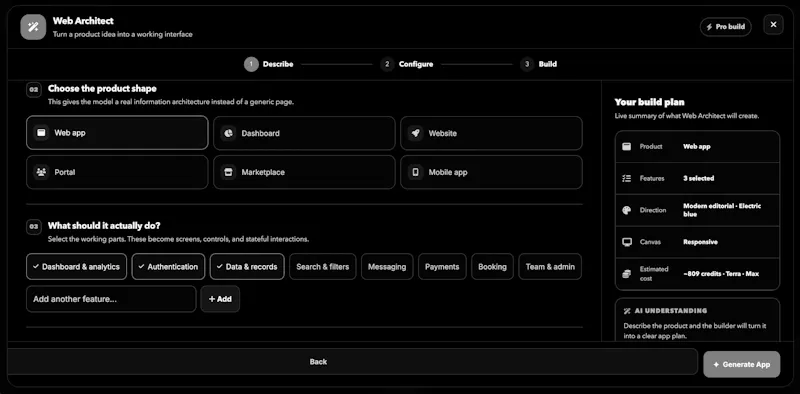The height and width of the screenshot is (394, 800).
Task: Click the Dashboard pie chart icon
Action: pos(228,133)
